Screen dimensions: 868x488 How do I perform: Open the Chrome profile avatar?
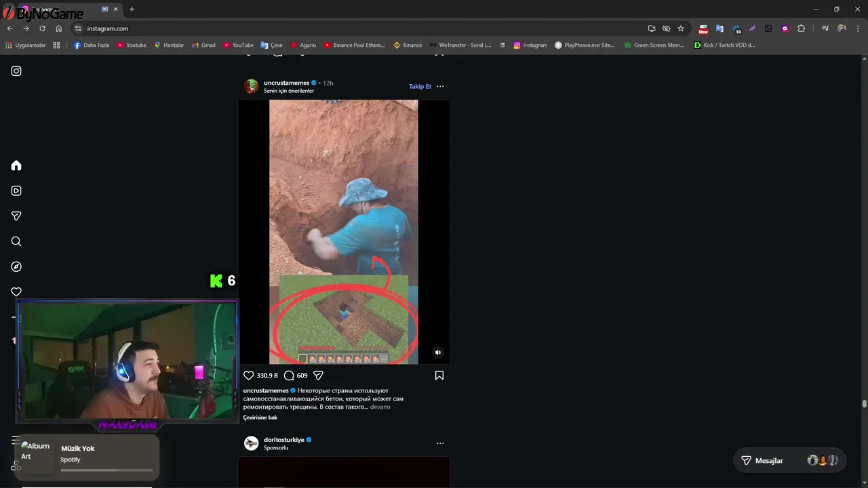tap(842, 28)
